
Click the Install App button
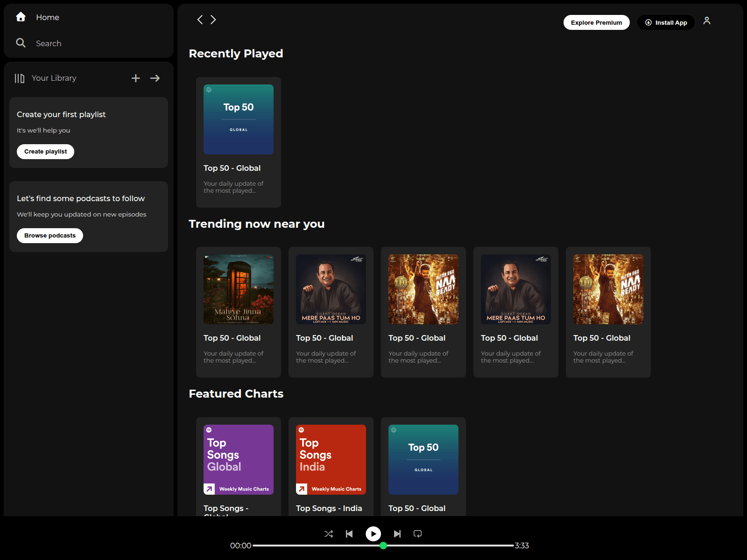tap(666, 22)
